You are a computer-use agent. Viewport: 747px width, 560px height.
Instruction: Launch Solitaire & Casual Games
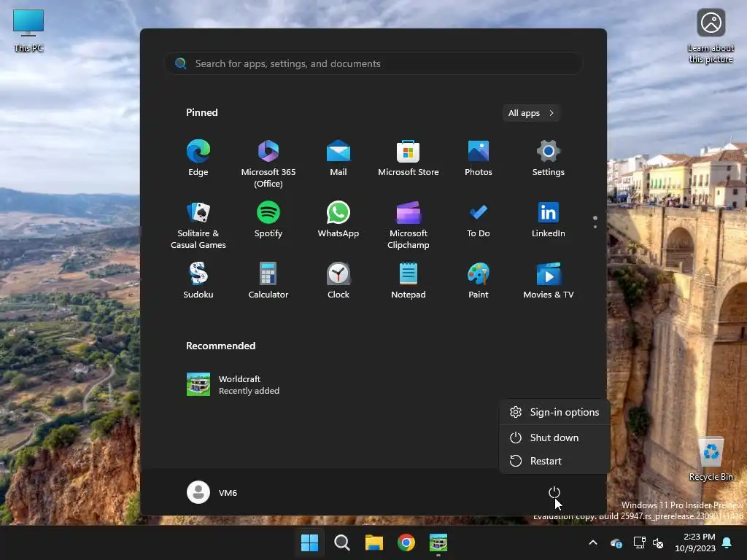point(198,225)
